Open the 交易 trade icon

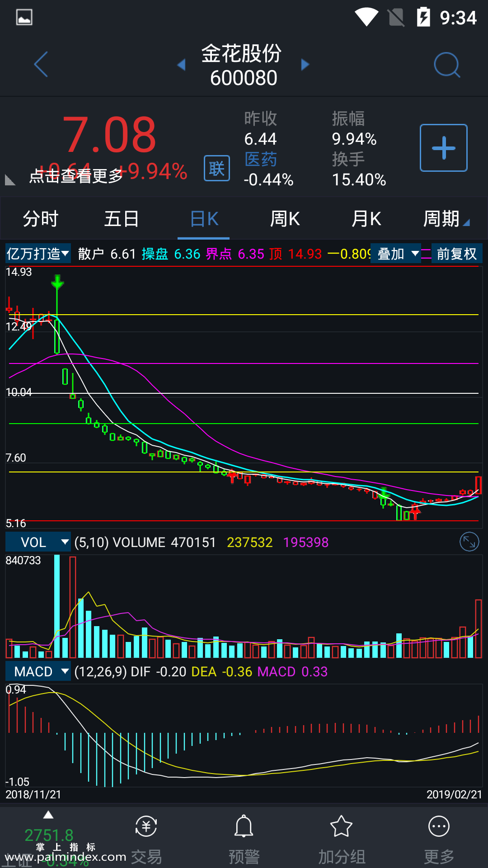(146, 827)
